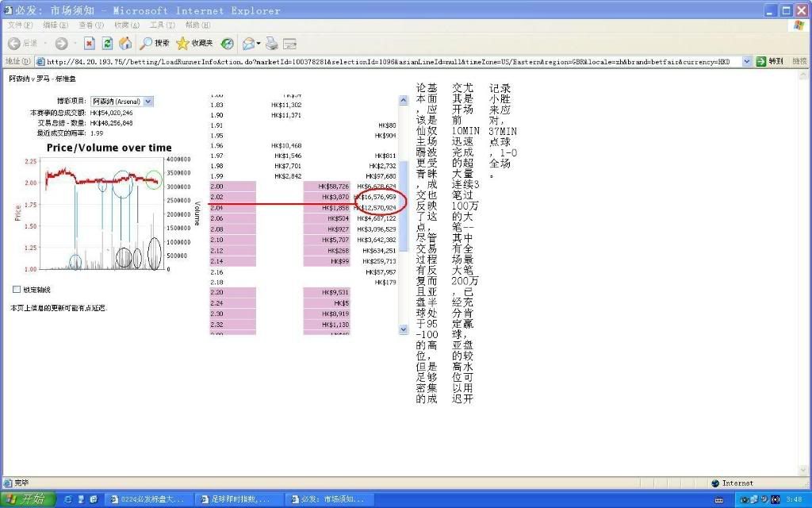
Task: Refresh the page using toolbar icon
Action: (107, 43)
